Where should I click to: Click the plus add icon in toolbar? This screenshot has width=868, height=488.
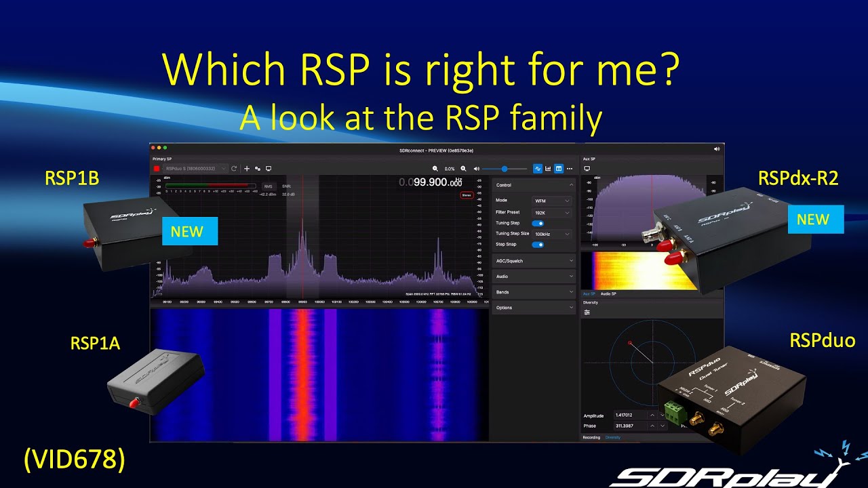coord(247,168)
